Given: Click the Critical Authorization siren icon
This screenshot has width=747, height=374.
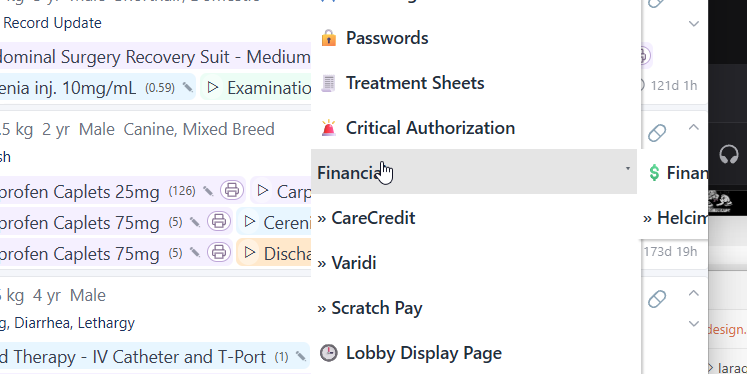Looking at the screenshot, I should 328,128.
